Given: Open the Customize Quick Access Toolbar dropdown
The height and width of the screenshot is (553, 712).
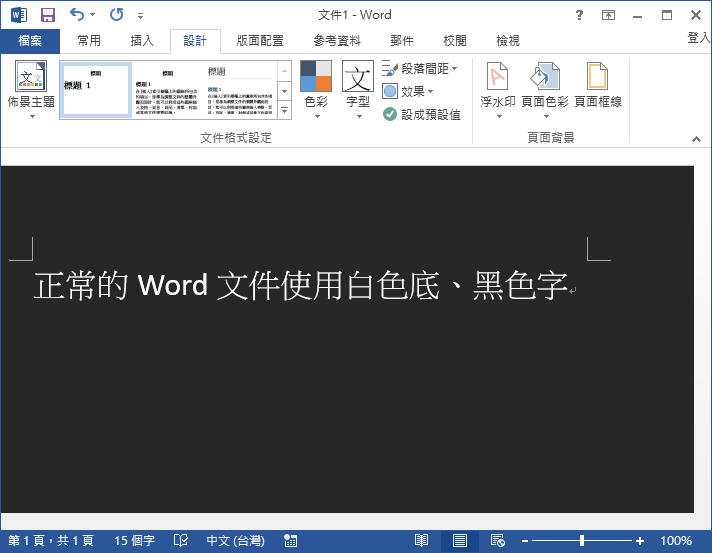Looking at the screenshot, I should [x=140, y=16].
